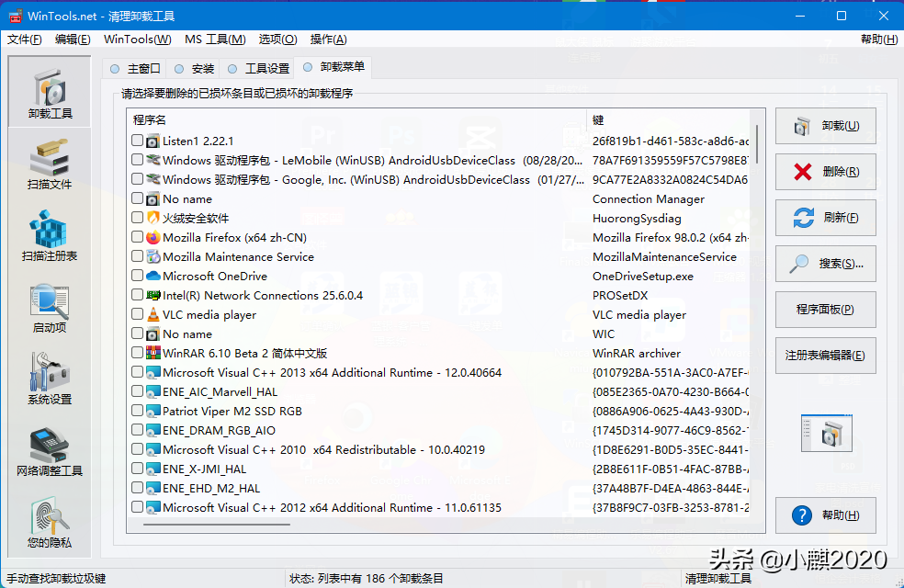904x588 pixels.
Task: Click the ENE_AIC_Marvell_HAL row icon
Action: coord(153,392)
